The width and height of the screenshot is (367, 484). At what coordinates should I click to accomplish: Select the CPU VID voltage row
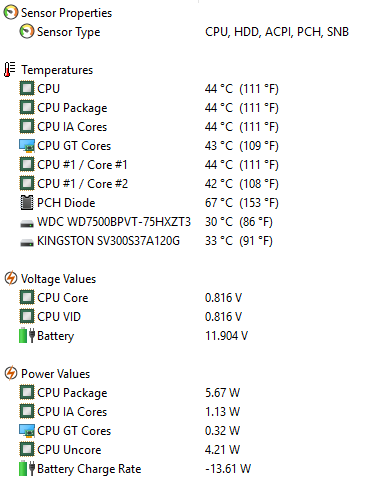coord(130,317)
